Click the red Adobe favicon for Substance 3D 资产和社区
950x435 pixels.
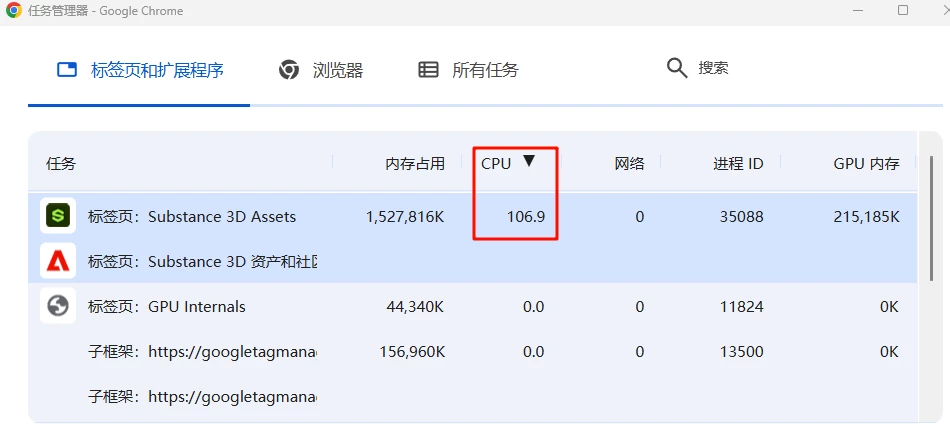point(58,261)
